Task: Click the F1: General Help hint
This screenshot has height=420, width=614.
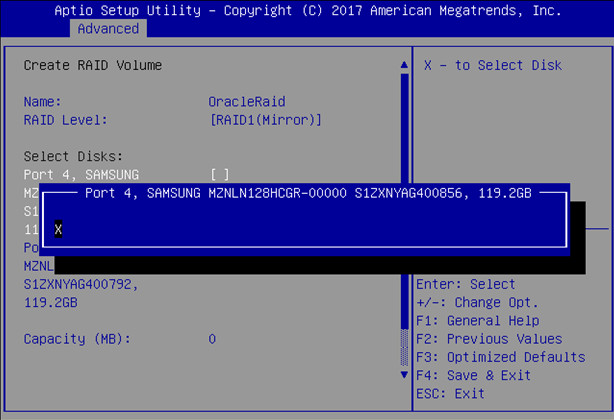Action: (477, 321)
